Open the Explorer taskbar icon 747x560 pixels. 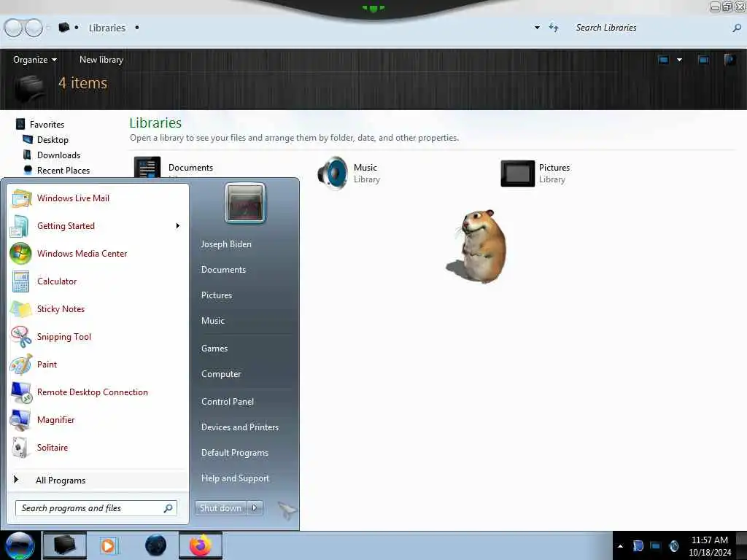tap(65, 545)
